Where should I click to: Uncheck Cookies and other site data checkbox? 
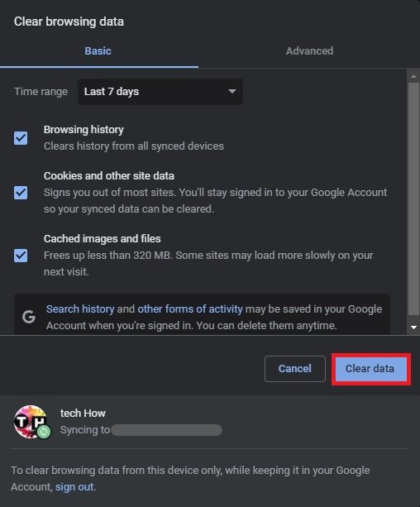click(21, 193)
